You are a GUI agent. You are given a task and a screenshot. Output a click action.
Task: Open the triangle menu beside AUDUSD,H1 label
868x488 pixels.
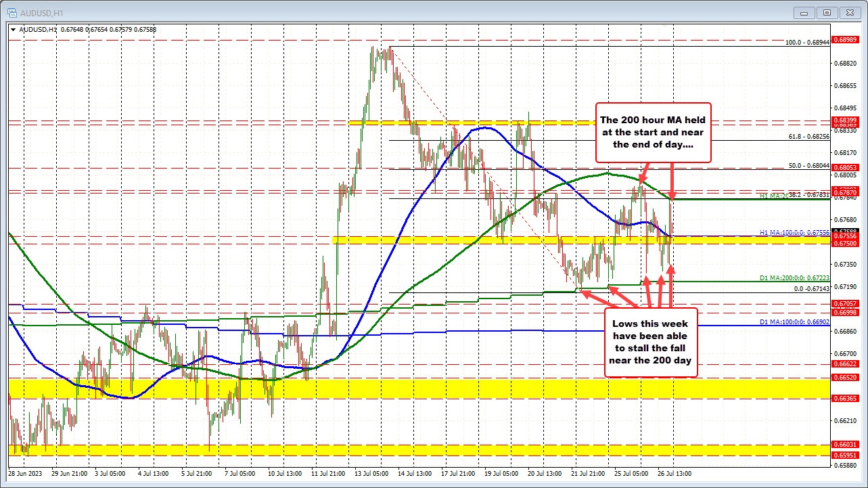[14, 29]
